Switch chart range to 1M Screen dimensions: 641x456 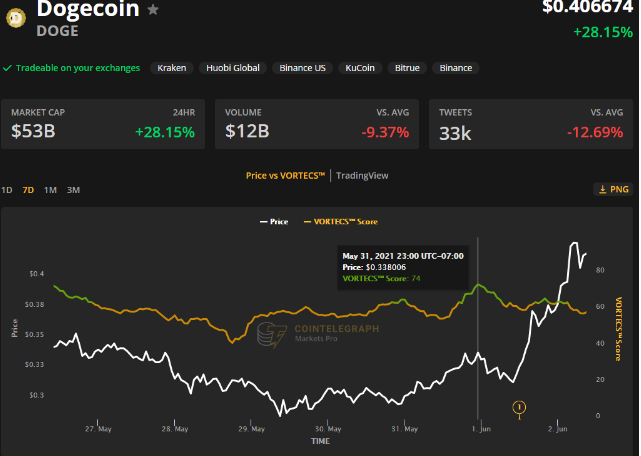(x=50, y=190)
